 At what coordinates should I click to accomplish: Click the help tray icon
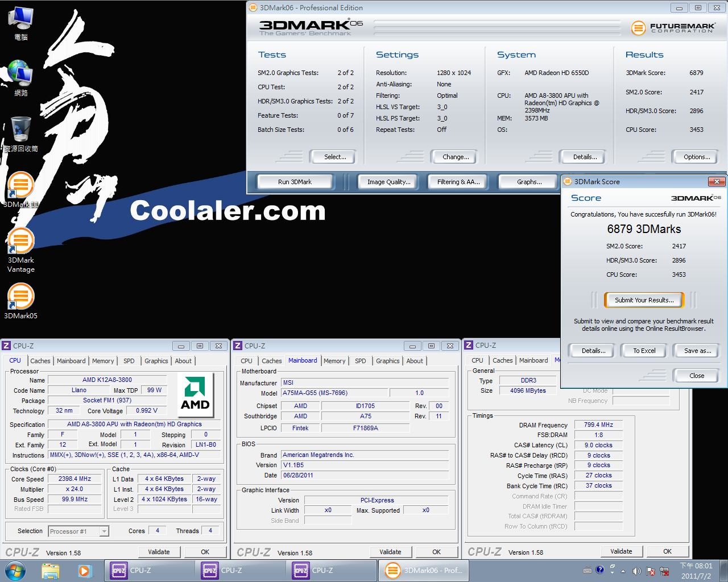(x=600, y=570)
